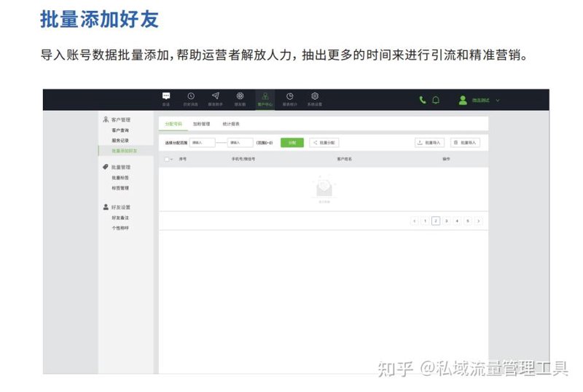Open 朋友圈 aperture icon in top bar

point(240,96)
